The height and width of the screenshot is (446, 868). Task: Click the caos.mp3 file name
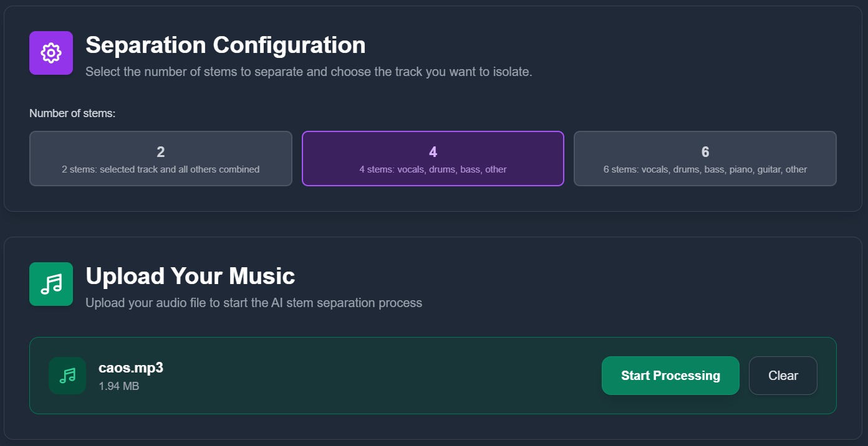[x=132, y=368]
